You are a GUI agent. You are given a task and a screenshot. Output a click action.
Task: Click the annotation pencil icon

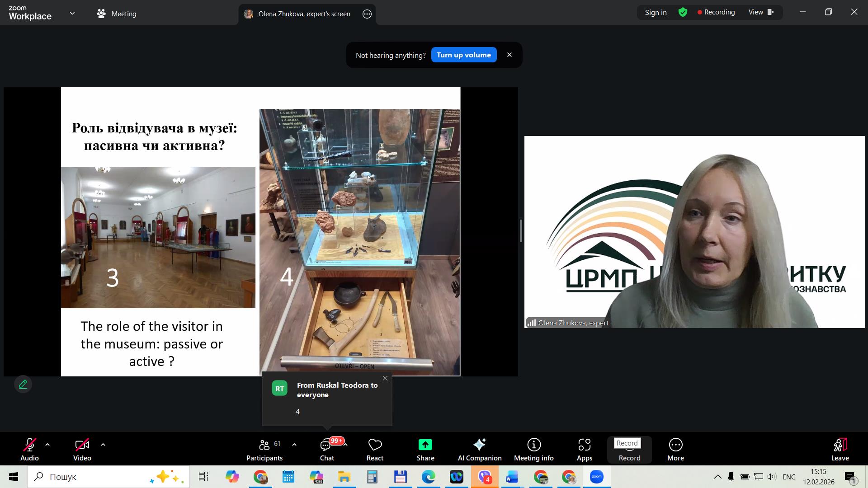[23, 385]
